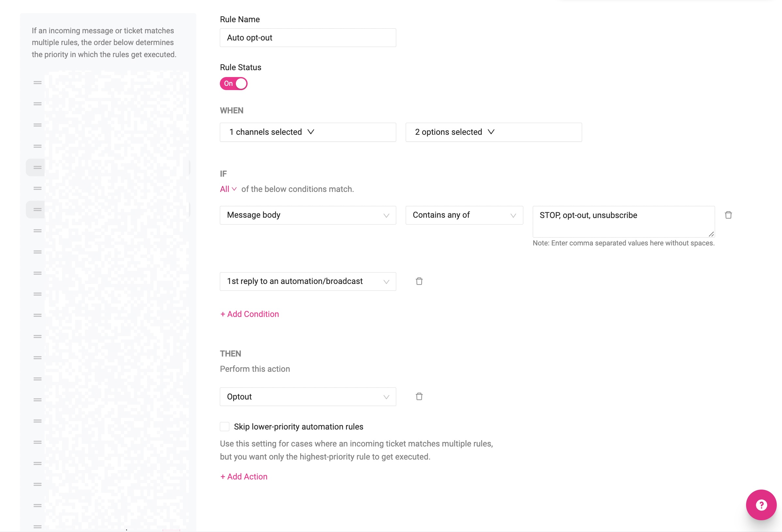
Task: Open the Message body condition dropdown
Action: (308, 215)
